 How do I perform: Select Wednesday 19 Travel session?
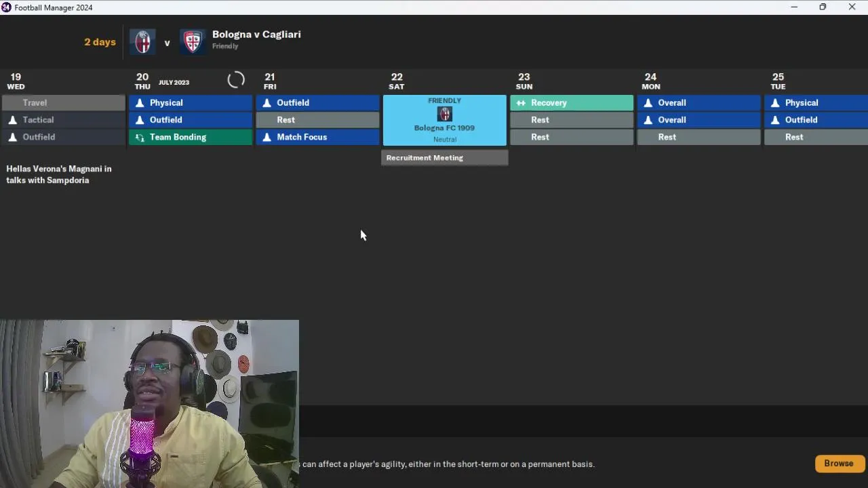tap(64, 102)
